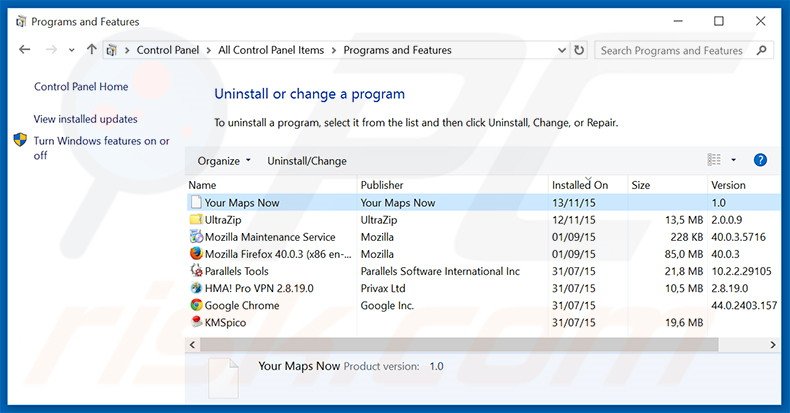Click the address bar Control Panel icon
Image resolution: width=790 pixels, height=413 pixels.
112,50
